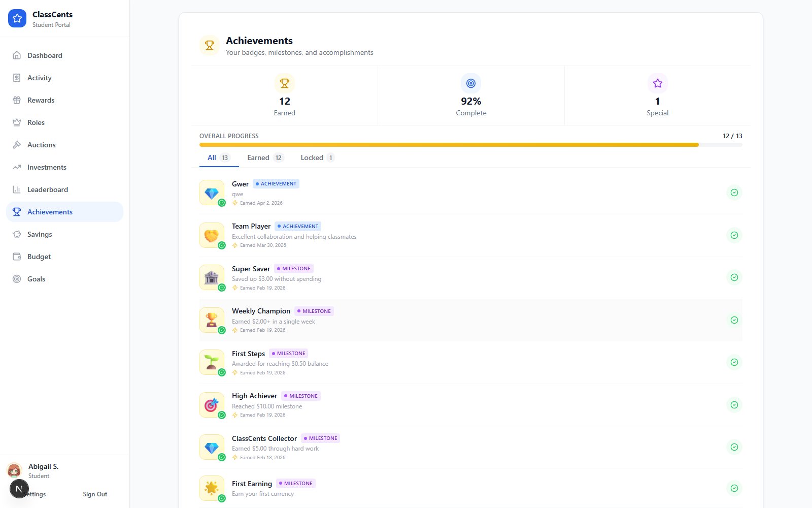This screenshot has width=812, height=508.
Task: Click the Investments trend line icon
Action: 17,167
